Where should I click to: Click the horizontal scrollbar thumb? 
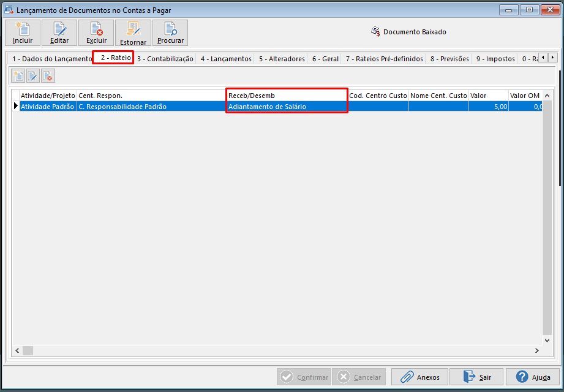coord(28,350)
